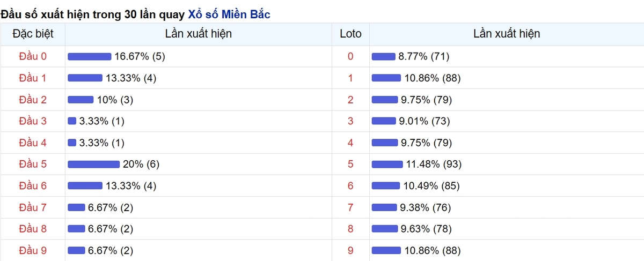This screenshot has width=644, height=261.
Task: Click the 10% (3) bar for Đầu 2
Action: pyautogui.click(x=80, y=100)
